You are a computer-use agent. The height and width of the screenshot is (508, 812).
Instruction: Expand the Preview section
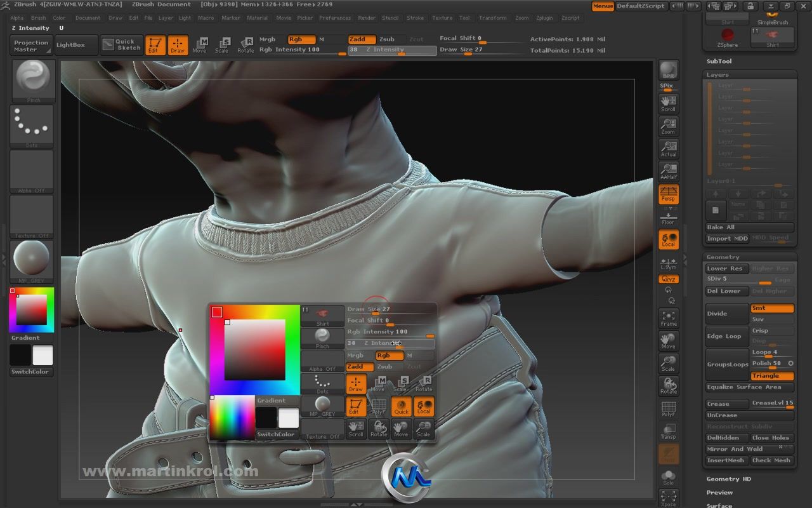[x=719, y=492]
